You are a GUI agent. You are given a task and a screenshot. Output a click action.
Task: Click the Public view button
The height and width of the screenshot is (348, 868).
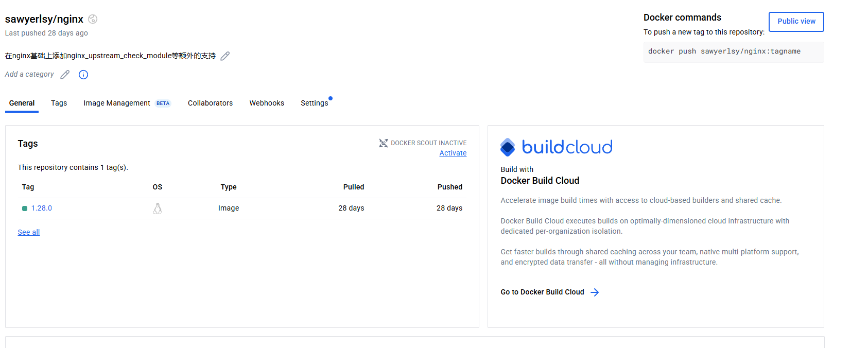(x=796, y=22)
